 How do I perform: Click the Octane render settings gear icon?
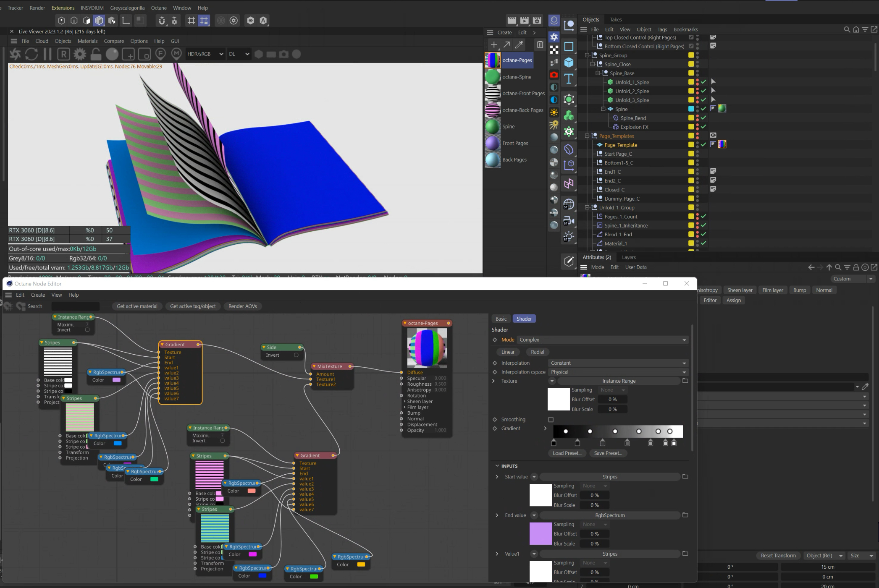pyautogui.click(x=80, y=54)
